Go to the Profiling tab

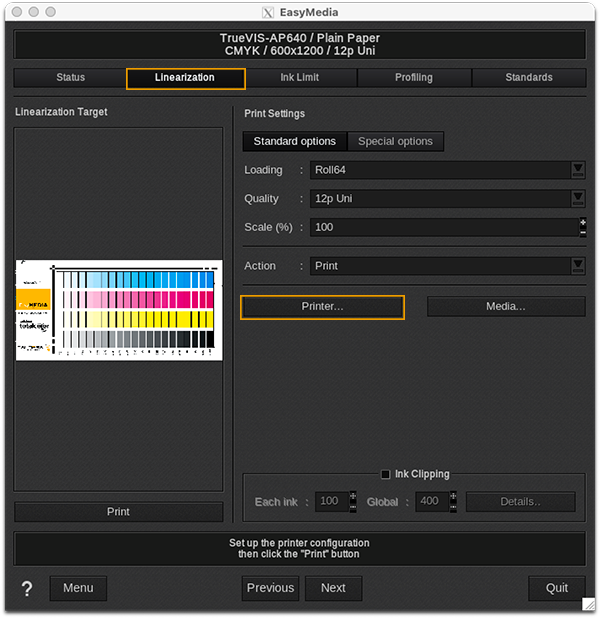[414, 78]
